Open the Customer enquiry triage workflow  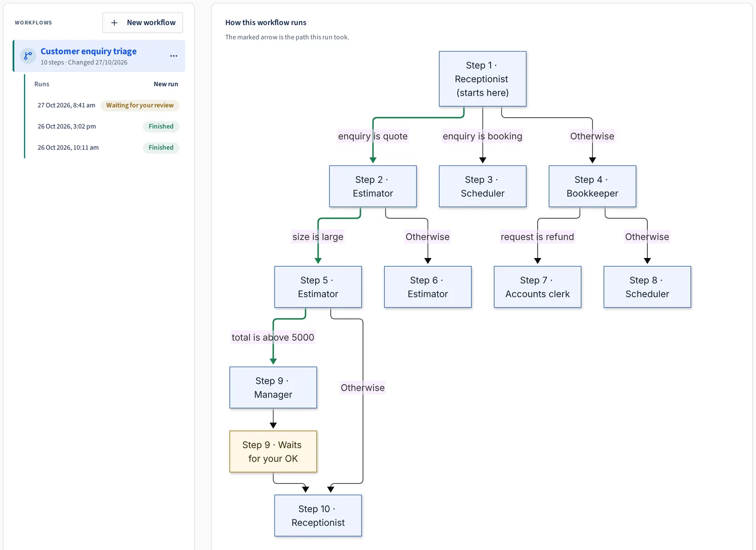pos(99,56)
